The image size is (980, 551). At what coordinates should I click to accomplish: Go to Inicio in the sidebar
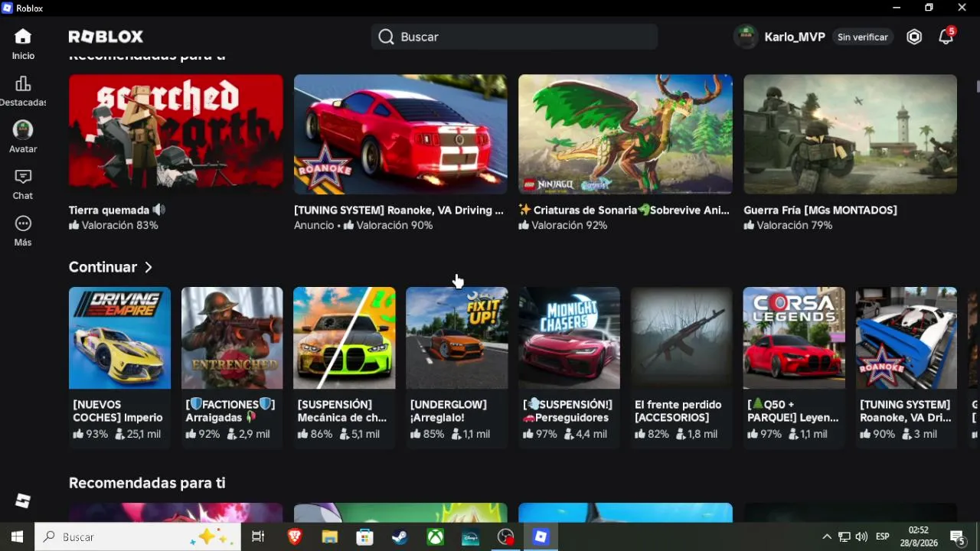coord(23,44)
